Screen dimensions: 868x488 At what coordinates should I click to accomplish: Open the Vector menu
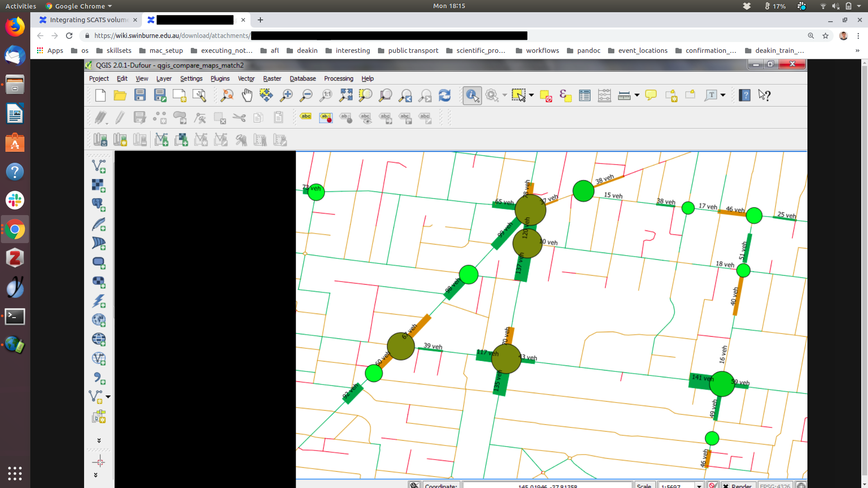click(246, 79)
